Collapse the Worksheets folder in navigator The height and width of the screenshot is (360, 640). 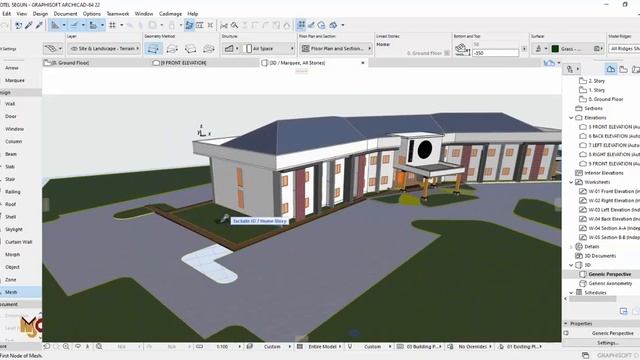click(x=571, y=182)
